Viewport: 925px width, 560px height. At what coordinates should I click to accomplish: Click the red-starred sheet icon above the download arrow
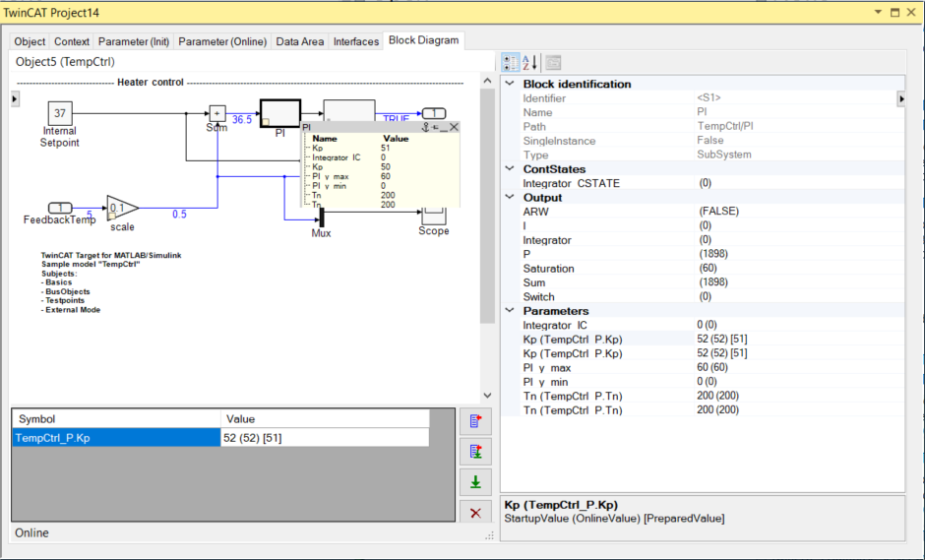coord(475,420)
